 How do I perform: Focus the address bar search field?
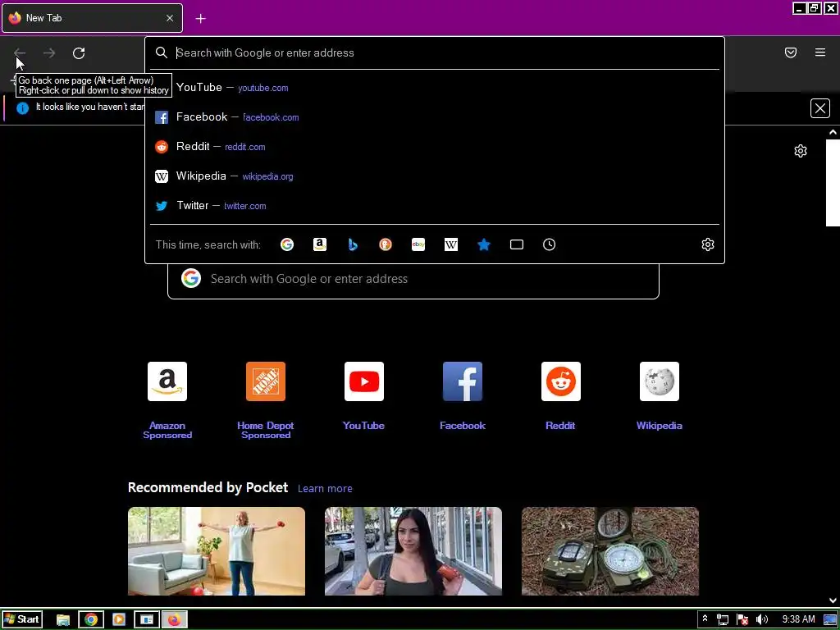click(x=434, y=52)
